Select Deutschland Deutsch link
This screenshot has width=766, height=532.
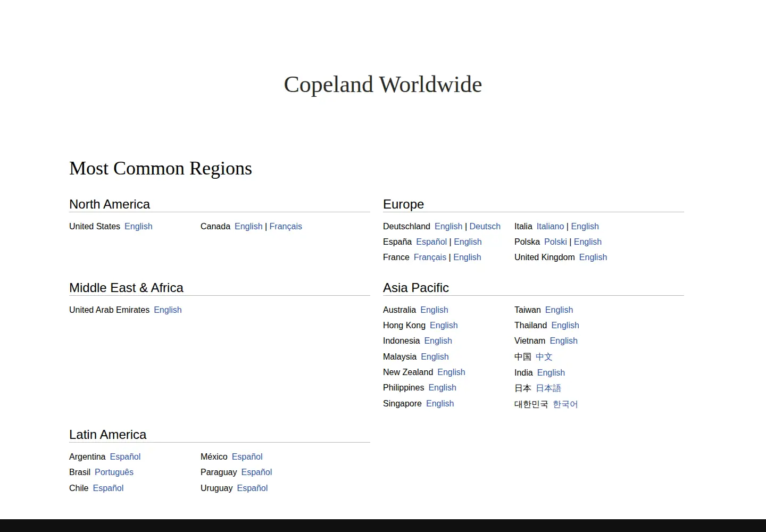coord(485,226)
